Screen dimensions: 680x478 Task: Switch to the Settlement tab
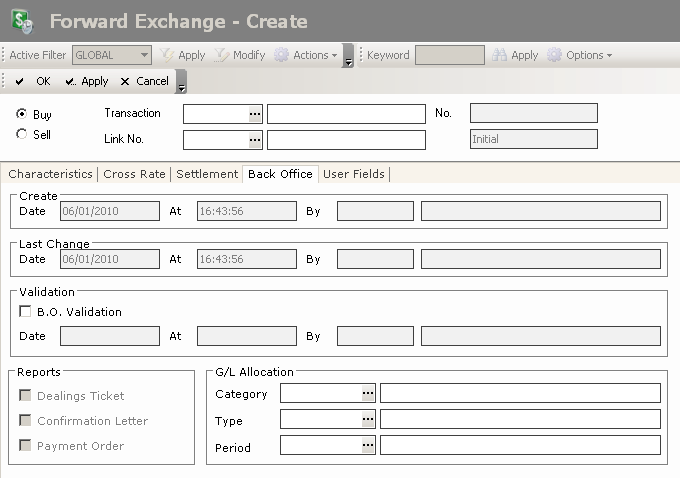[207, 174]
